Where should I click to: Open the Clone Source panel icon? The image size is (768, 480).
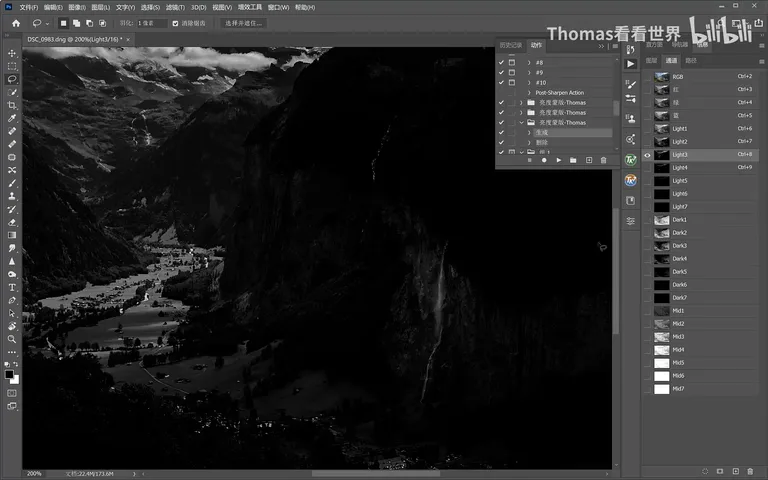click(x=630, y=118)
